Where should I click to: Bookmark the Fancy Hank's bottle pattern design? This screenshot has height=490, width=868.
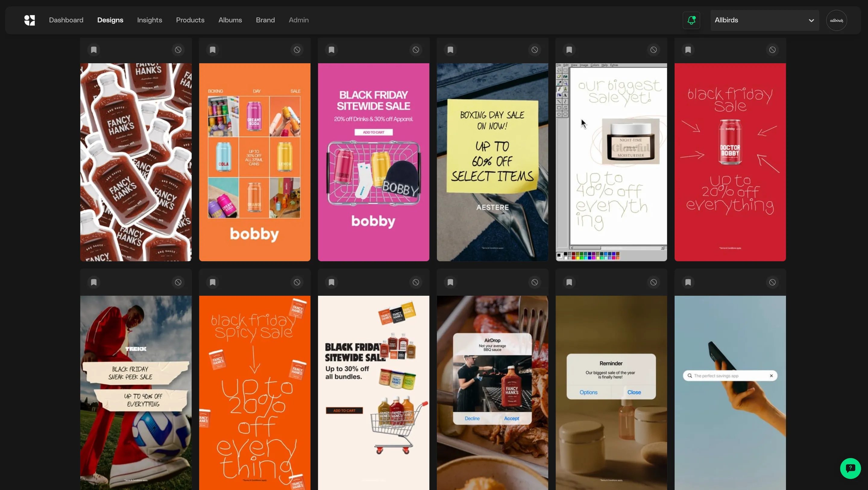pos(94,50)
